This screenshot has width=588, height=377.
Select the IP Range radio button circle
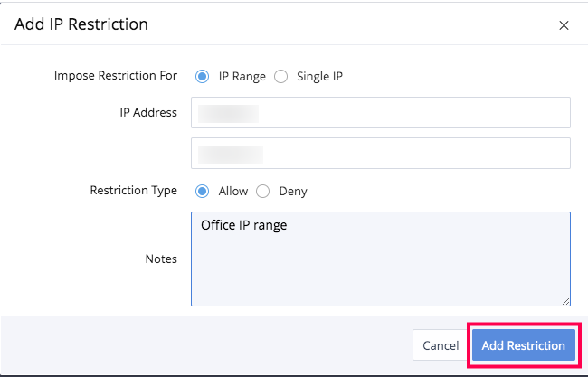click(x=202, y=76)
